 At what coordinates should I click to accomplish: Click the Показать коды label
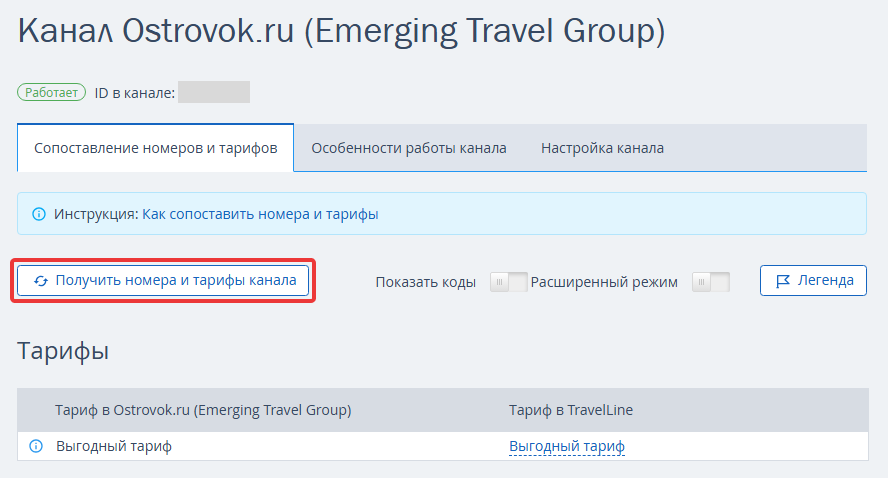(x=425, y=282)
